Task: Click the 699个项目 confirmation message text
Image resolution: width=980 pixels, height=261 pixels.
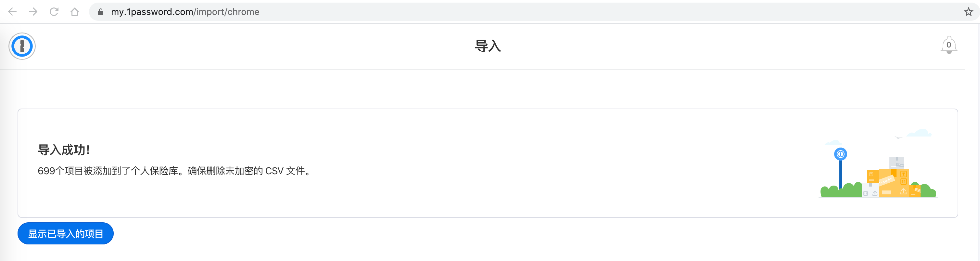Action: coord(174,171)
